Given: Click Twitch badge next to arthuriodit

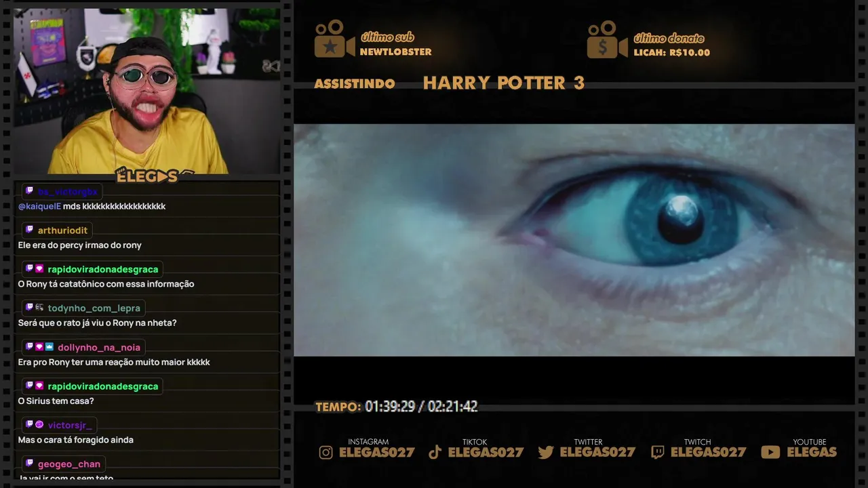Looking at the screenshot, I should tap(29, 230).
